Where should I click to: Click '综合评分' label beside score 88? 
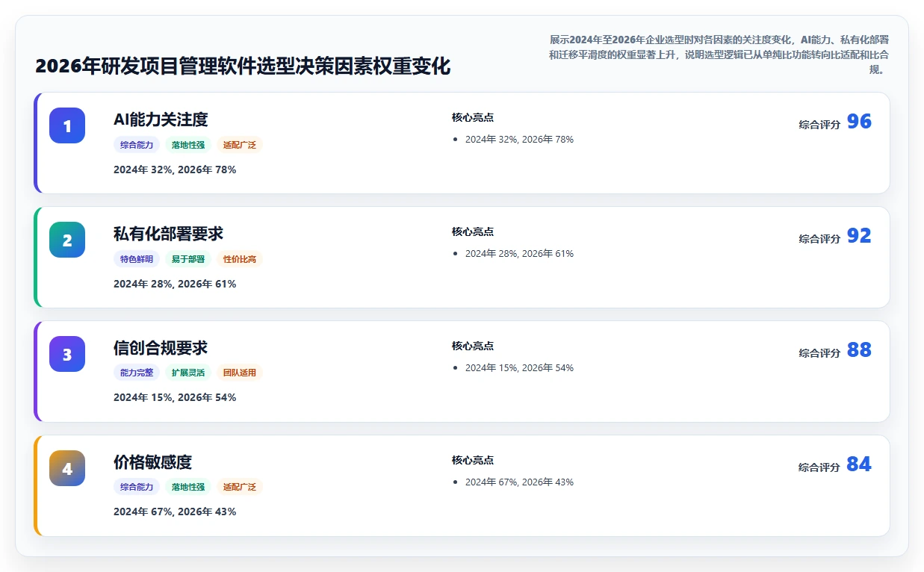pos(819,353)
